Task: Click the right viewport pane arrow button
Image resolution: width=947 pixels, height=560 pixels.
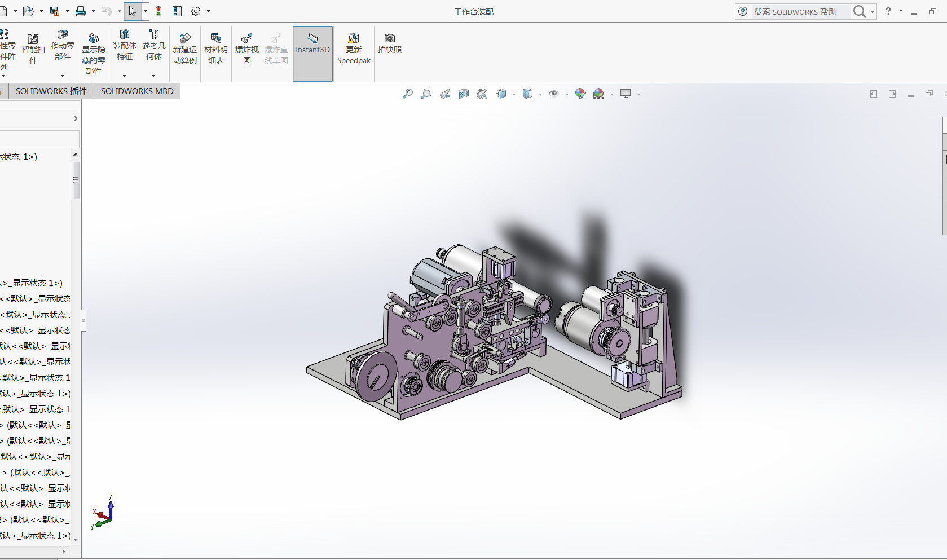Action: click(x=892, y=94)
